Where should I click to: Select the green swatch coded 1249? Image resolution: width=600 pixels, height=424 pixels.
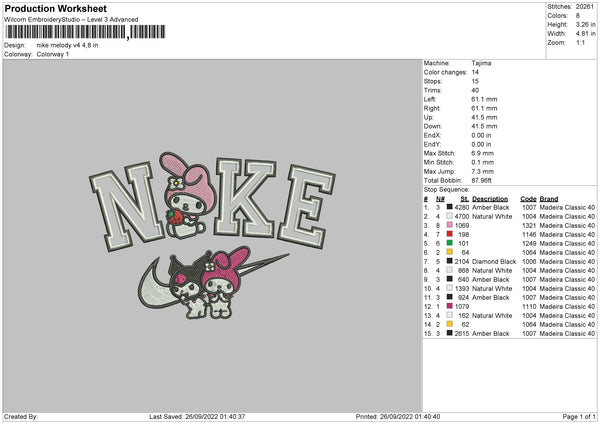[x=450, y=243]
